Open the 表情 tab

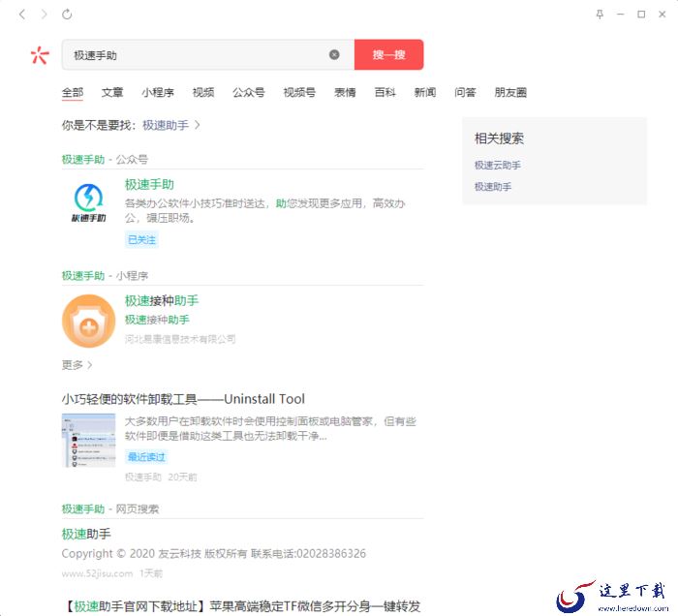(x=345, y=92)
